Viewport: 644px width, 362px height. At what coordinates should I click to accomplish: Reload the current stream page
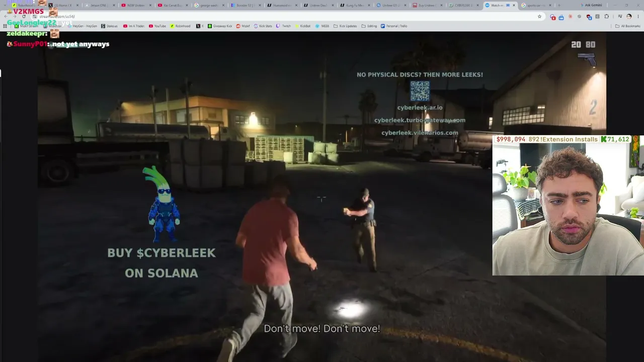click(x=24, y=17)
